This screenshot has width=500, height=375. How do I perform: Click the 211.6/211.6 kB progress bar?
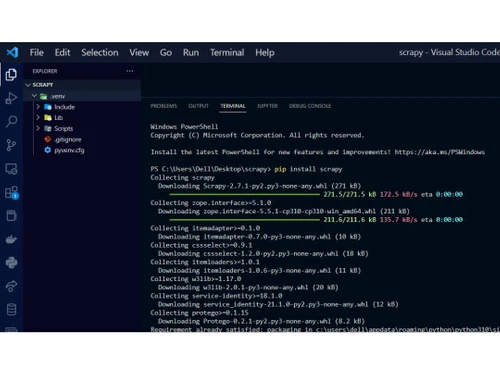tap(244, 220)
